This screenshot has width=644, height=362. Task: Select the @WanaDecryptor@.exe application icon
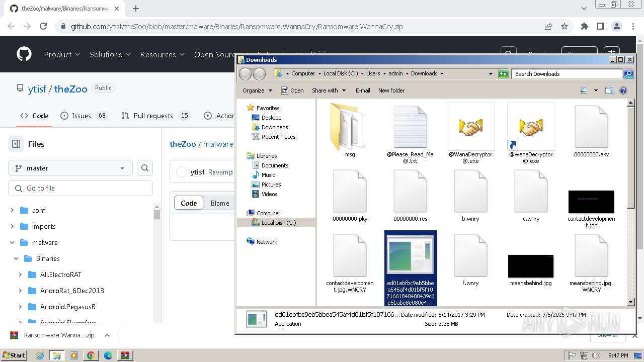(470, 127)
